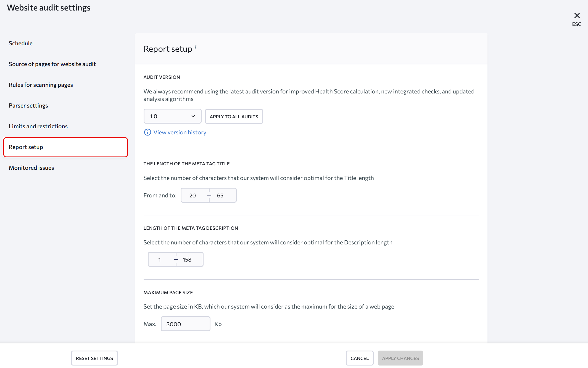Switch to Limits and restrictions

[38, 126]
